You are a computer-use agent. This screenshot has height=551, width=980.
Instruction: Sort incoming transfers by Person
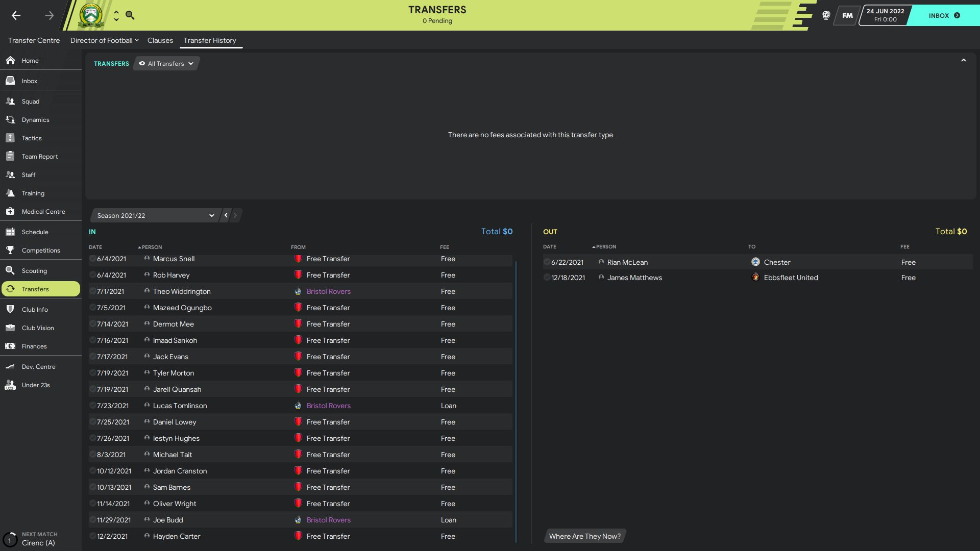pos(152,247)
